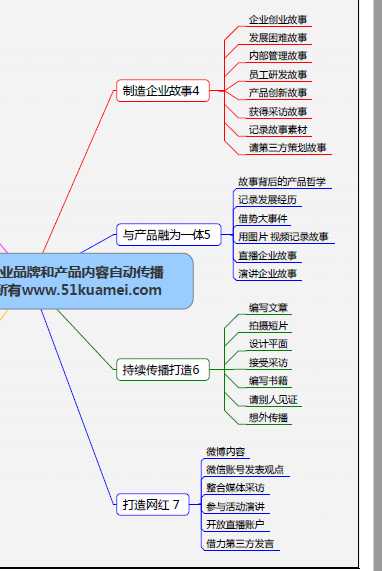Select the 制造企业故事4 node
Image resolution: width=382 pixels, height=571 pixels.
coord(163,90)
